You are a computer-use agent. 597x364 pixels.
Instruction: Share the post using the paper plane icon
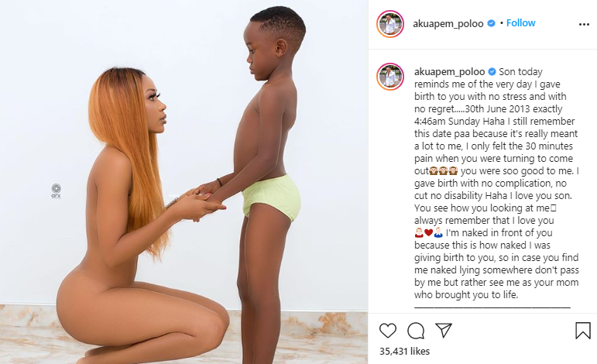point(444,330)
